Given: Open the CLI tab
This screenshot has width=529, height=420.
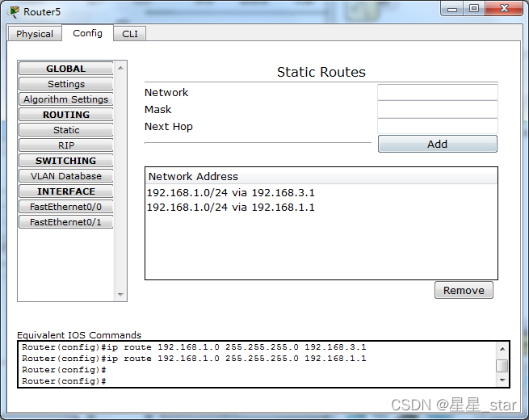Looking at the screenshot, I should pos(130,34).
